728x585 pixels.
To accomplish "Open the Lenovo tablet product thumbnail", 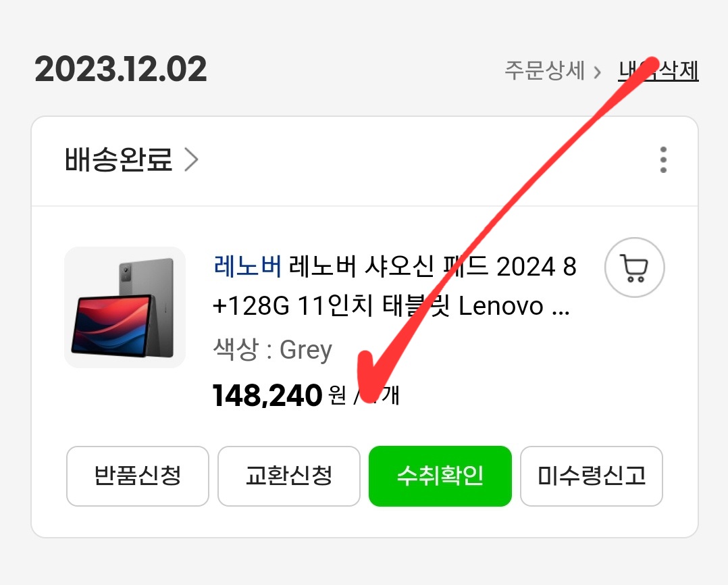I will point(125,307).
